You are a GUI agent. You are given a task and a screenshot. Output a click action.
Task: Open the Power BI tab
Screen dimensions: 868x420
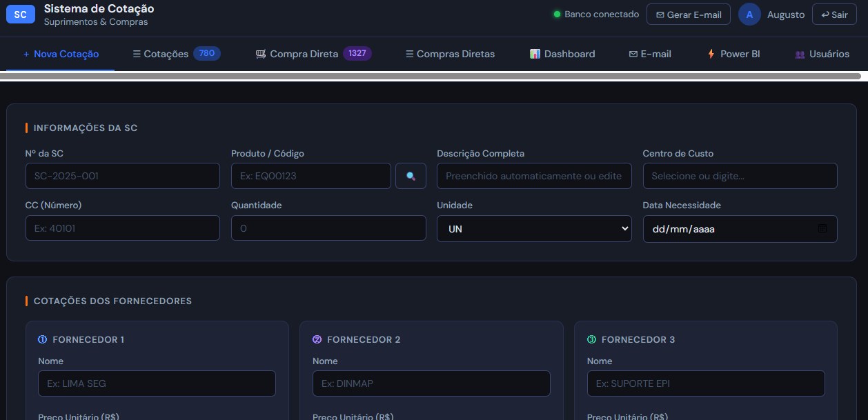coord(733,54)
